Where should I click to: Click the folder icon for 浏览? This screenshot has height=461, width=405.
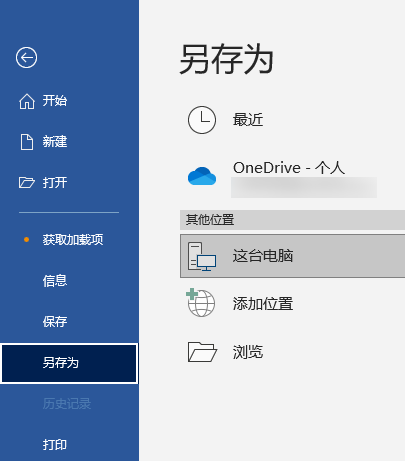point(202,352)
